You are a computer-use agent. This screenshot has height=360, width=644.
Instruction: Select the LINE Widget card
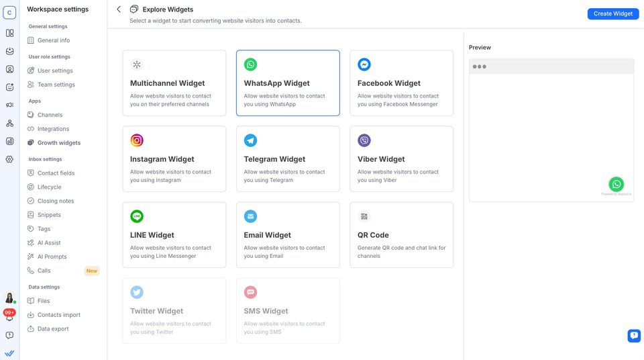pyautogui.click(x=174, y=235)
